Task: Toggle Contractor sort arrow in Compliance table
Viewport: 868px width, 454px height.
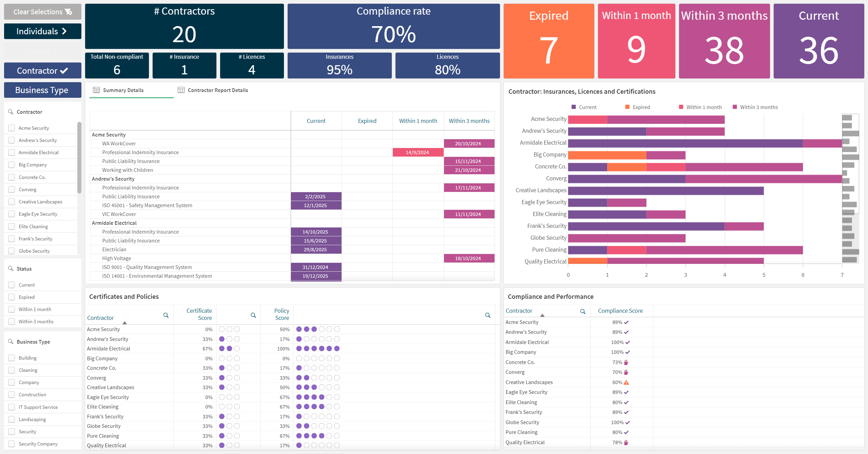Action: pos(542,315)
